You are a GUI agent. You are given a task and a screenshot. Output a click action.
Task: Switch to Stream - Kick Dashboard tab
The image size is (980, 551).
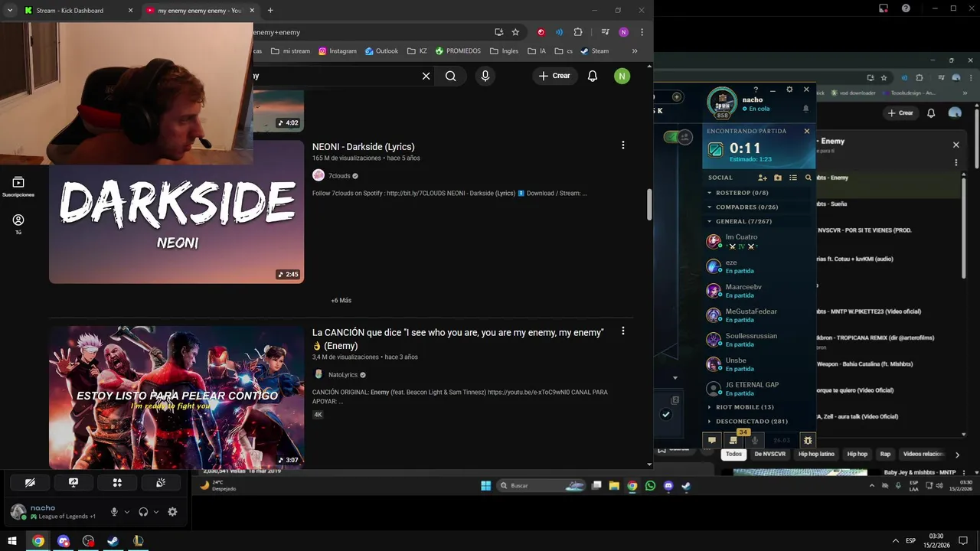(x=78, y=10)
